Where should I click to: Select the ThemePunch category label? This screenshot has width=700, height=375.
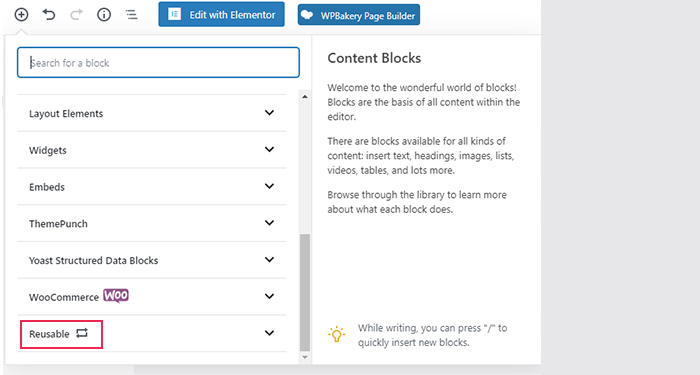click(58, 224)
